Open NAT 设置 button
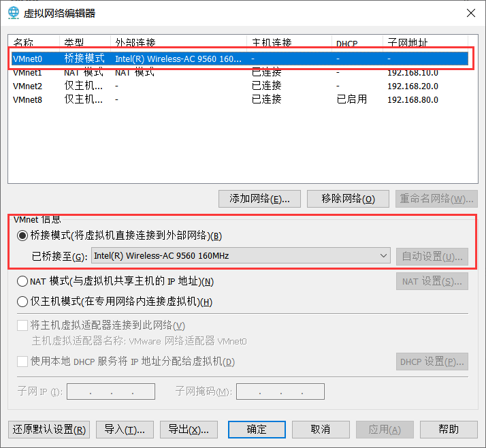Viewport: 486px width, 448px height. [x=432, y=281]
